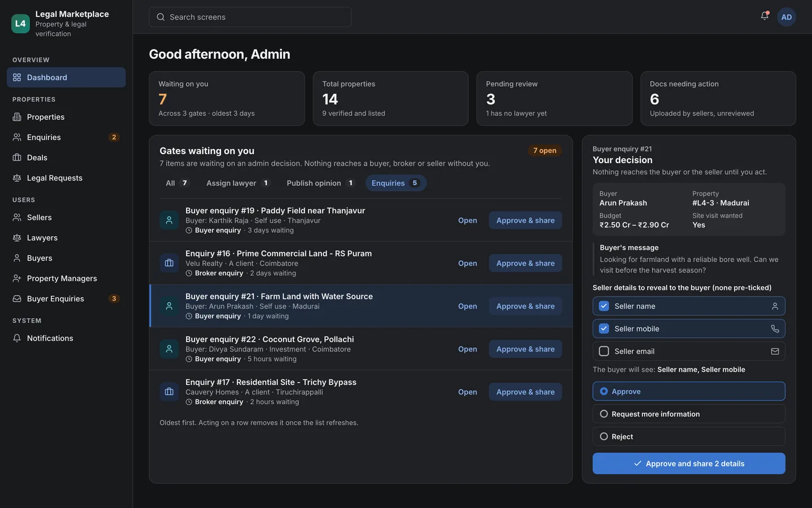Screen dimensions: 812x508
Task: Untick the Seller name checkbox
Action: pos(604,306)
